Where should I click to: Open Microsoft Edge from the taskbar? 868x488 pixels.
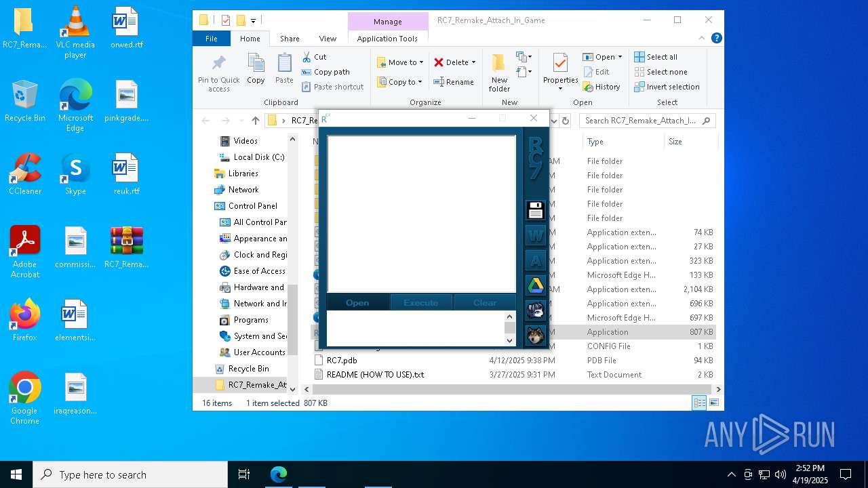coord(279,474)
